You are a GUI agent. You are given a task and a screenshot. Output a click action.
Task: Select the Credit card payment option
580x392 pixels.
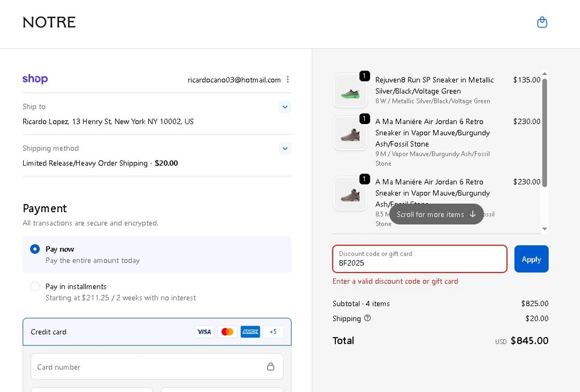157,332
